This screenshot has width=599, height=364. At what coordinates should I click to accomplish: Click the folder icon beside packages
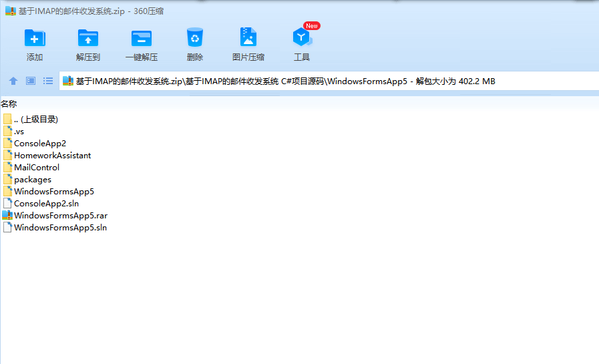click(x=7, y=180)
